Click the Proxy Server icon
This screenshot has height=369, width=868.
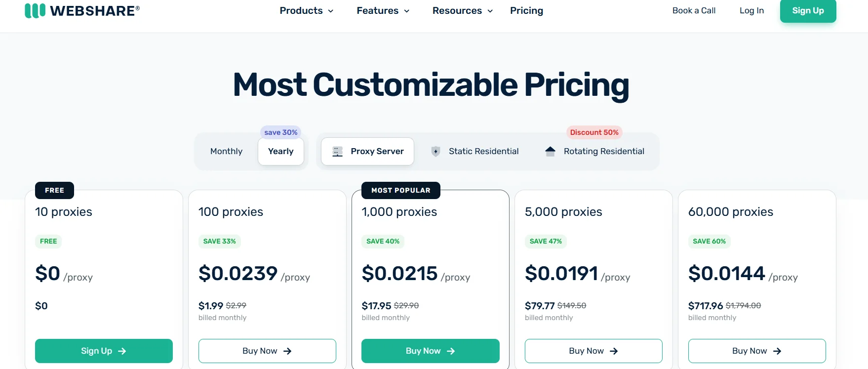tap(337, 152)
